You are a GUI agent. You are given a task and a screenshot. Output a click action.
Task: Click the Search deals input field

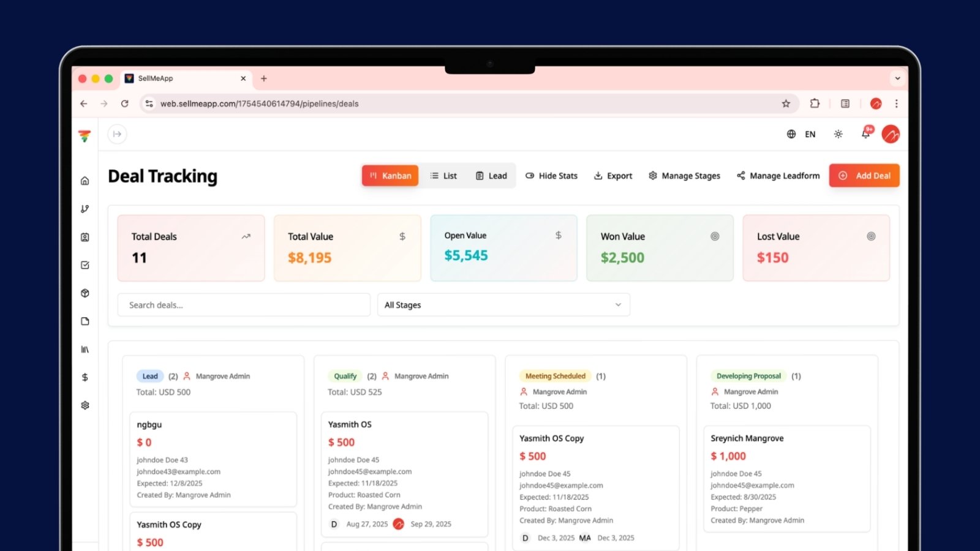[244, 305]
